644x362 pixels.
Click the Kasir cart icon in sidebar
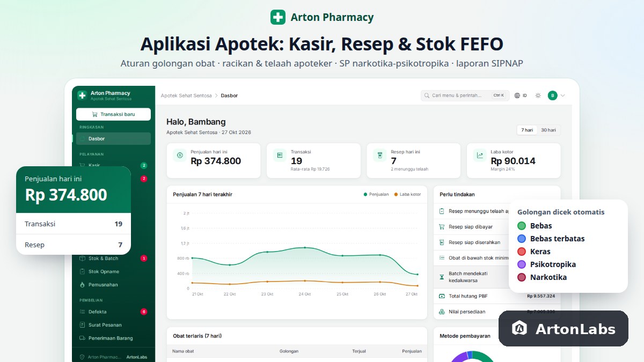coord(82,165)
